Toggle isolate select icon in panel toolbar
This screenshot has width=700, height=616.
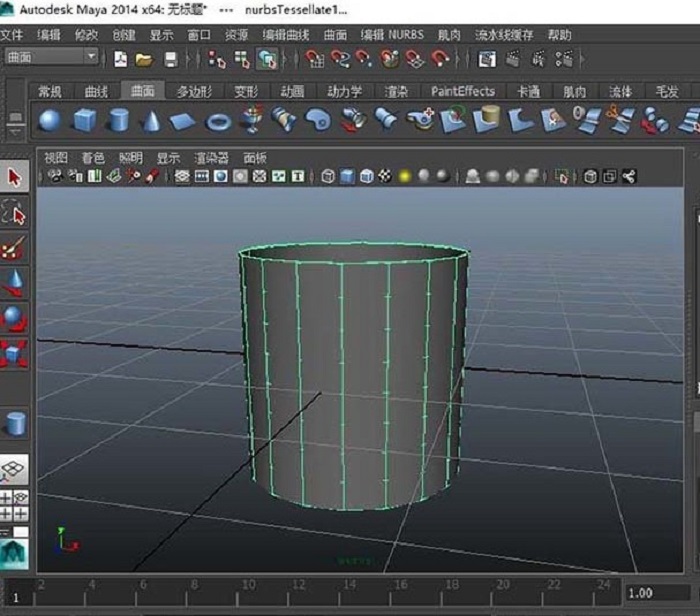561,177
